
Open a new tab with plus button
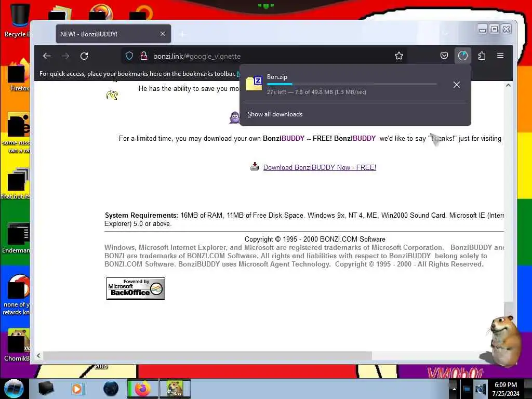pos(182,34)
